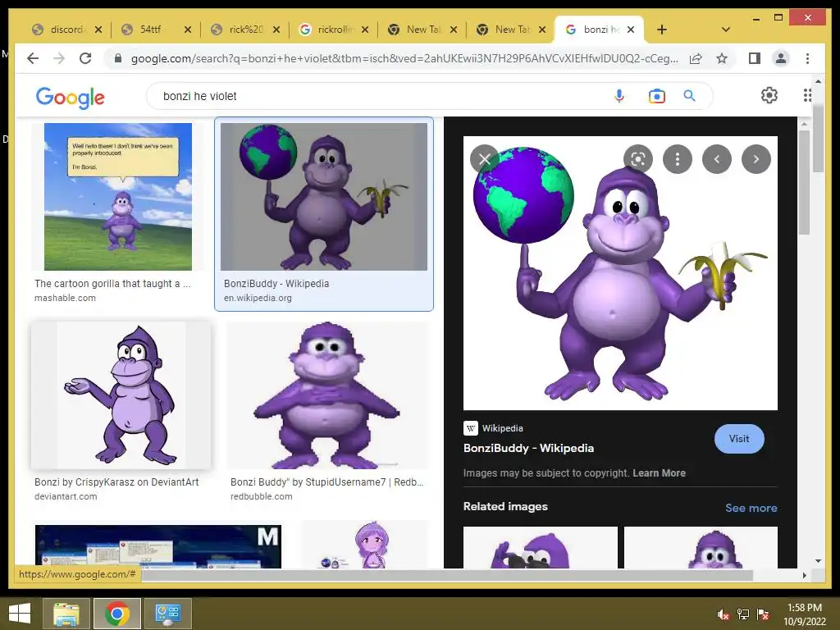Open the Windows Start menu

coord(20,614)
